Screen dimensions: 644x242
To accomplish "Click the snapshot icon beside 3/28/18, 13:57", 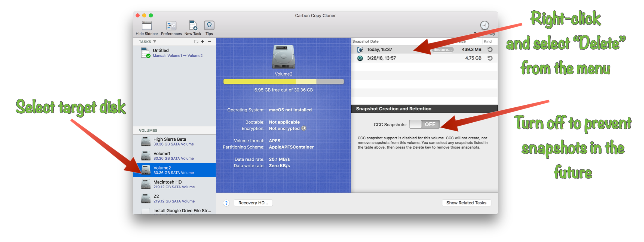I will (360, 58).
